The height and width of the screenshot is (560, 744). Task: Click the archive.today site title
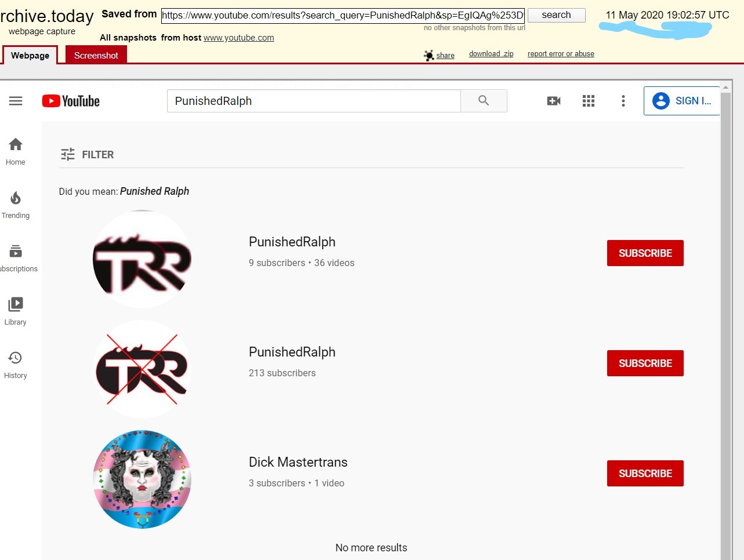[46, 16]
